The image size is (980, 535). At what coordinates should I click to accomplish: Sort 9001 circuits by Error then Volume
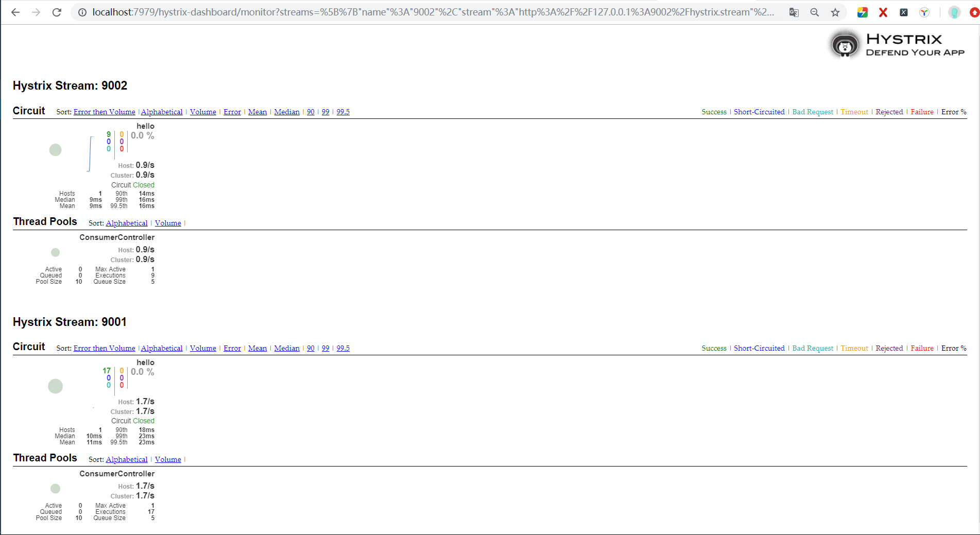[104, 348]
